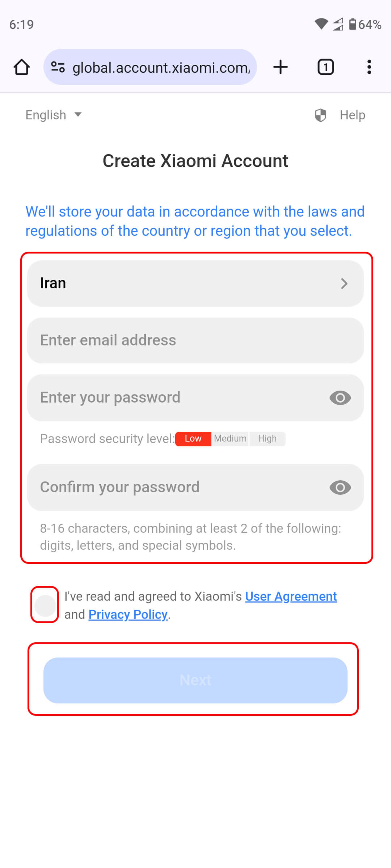The height and width of the screenshot is (868, 391).
Task: Click the chevron arrow next to Iran
Action: click(x=345, y=283)
